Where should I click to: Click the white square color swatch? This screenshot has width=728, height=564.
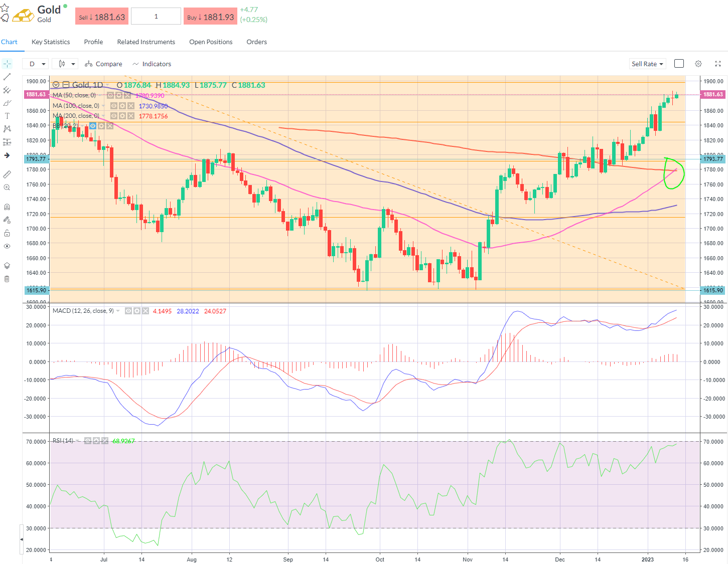(679, 64)
